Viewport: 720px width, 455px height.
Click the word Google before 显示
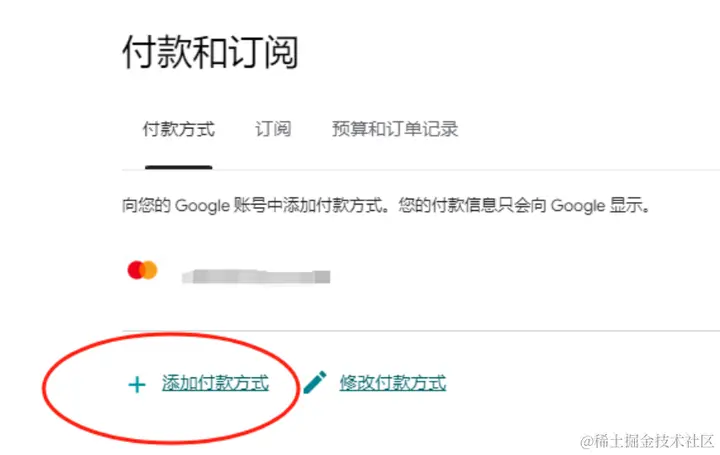pyautogui.click(x=578, y=206)
